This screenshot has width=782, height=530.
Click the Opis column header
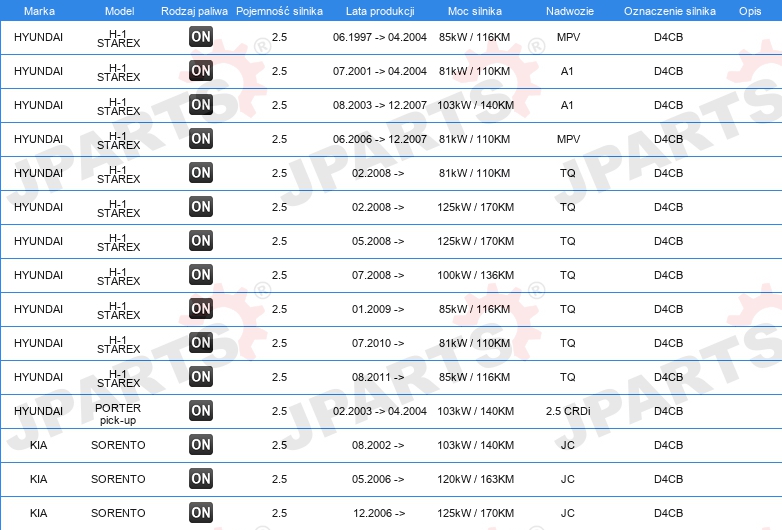pyautogui.click(x=749, y=10)
